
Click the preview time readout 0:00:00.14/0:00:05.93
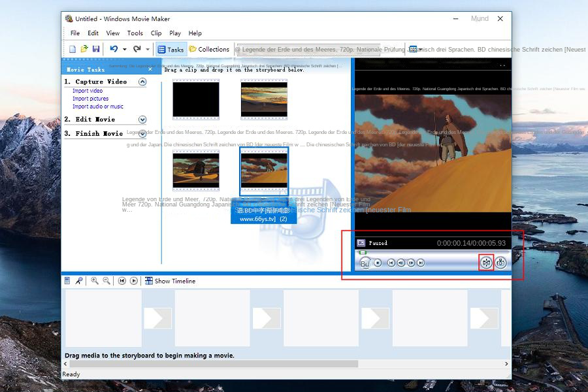(471, 243)
